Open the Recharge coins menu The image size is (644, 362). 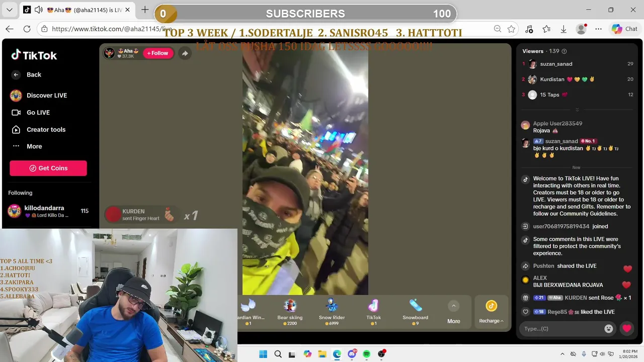492,312
